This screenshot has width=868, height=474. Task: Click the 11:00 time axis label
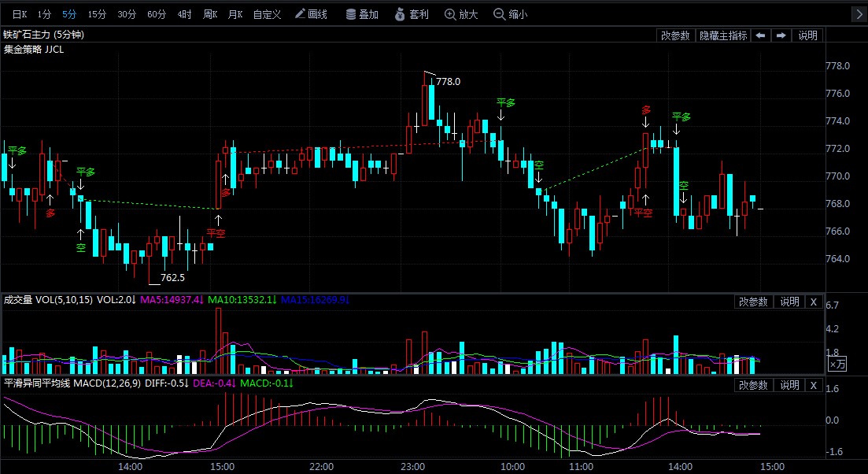click(582, 466)
